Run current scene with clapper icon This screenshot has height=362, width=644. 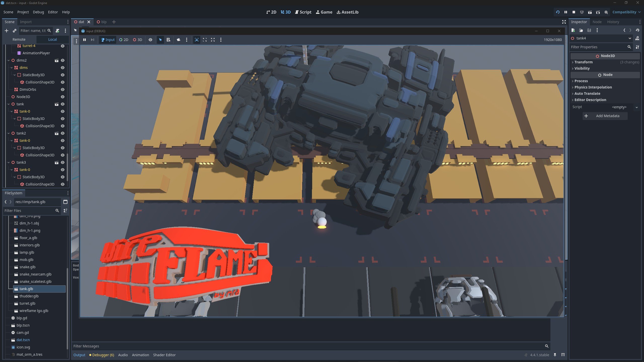tap(590, 12)
